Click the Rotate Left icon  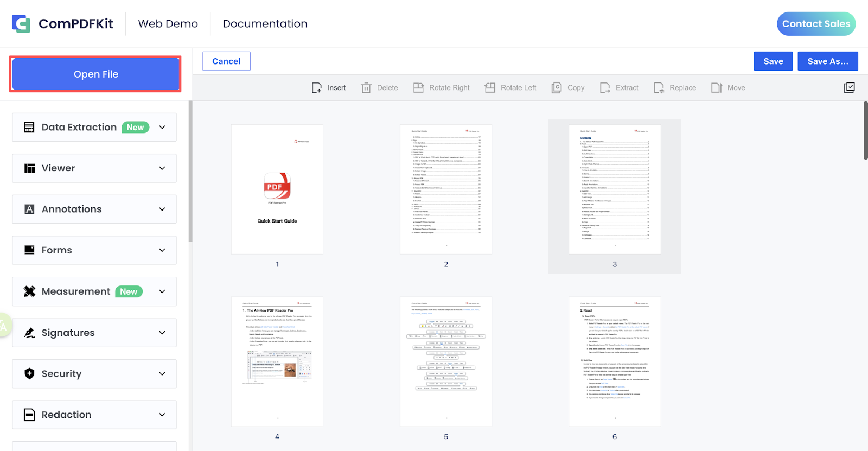490,88
